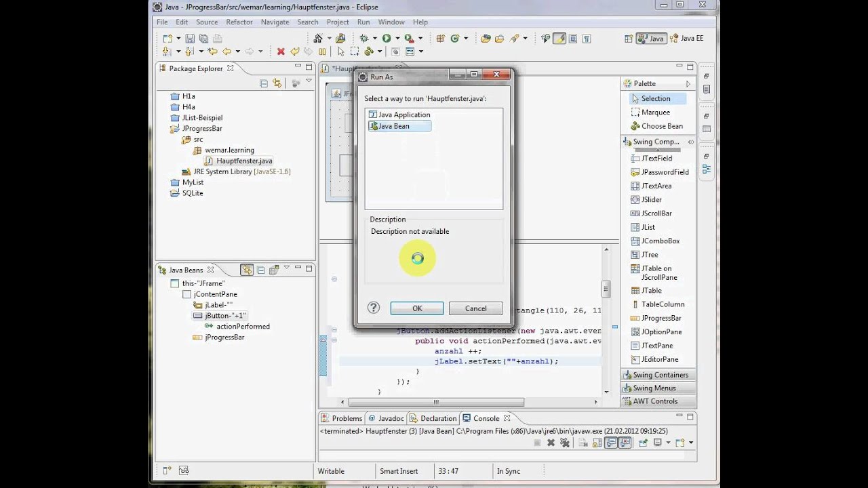The height and width of the screenshot is (488, 868).
Task: Click OK in the Run As dialog
Action: click(x=417, y=308)
